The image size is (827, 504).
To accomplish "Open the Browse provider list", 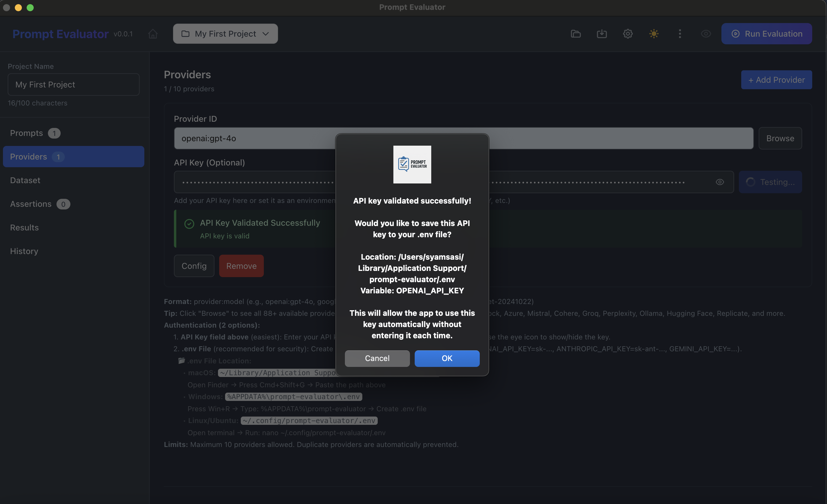I will 780,138.
